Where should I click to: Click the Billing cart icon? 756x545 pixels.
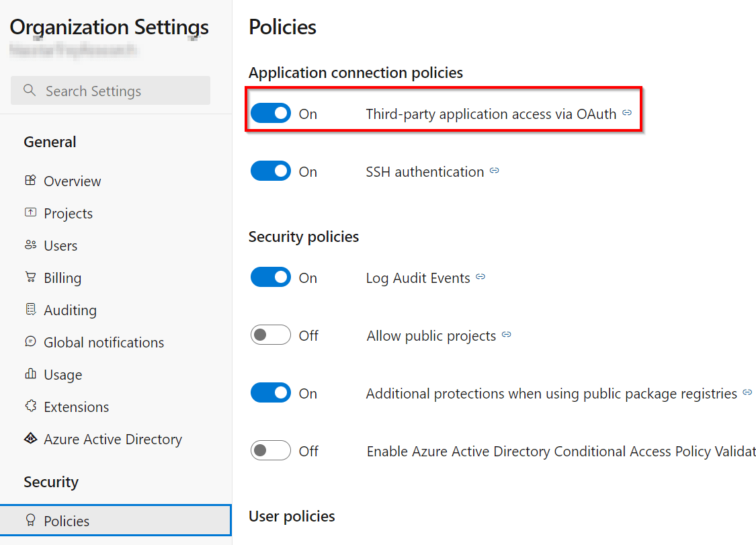click(x=30, y=277)
